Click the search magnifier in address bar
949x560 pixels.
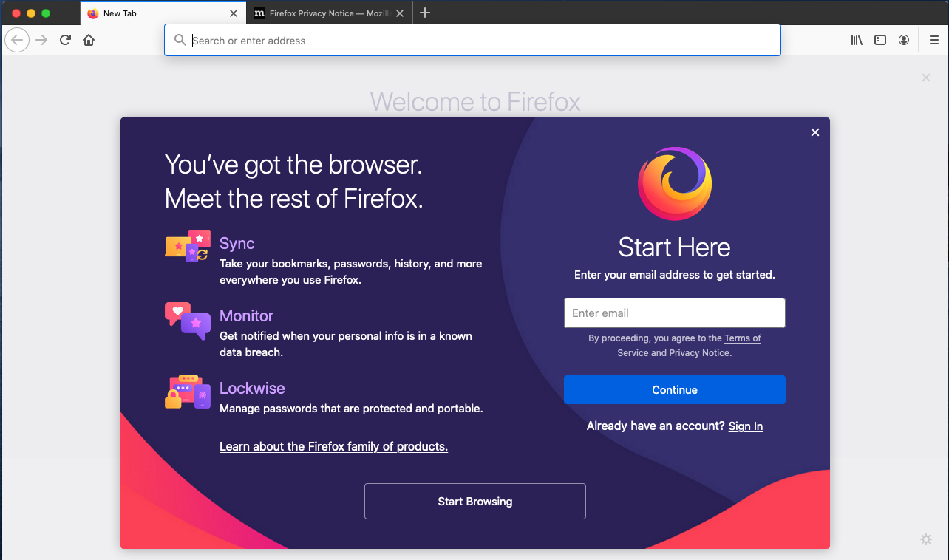point(180,40)
